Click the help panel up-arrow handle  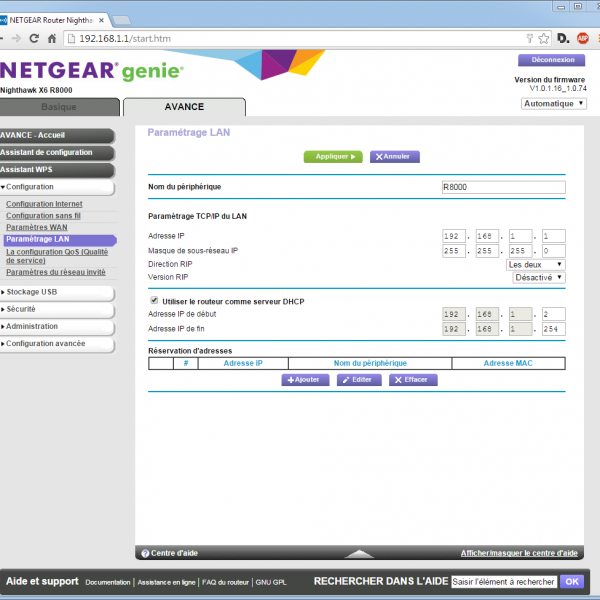(x=359, y=553)
